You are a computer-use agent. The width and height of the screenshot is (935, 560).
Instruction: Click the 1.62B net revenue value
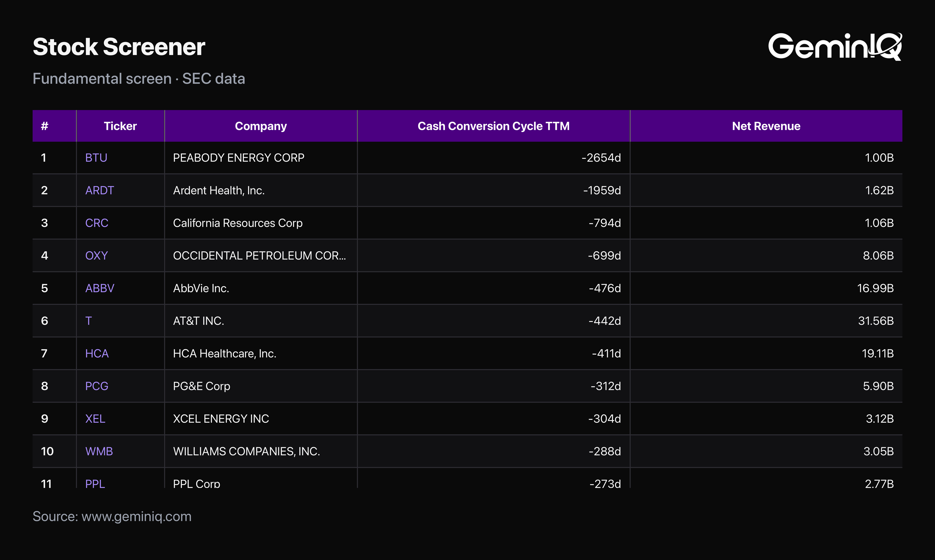pos(879,190)
